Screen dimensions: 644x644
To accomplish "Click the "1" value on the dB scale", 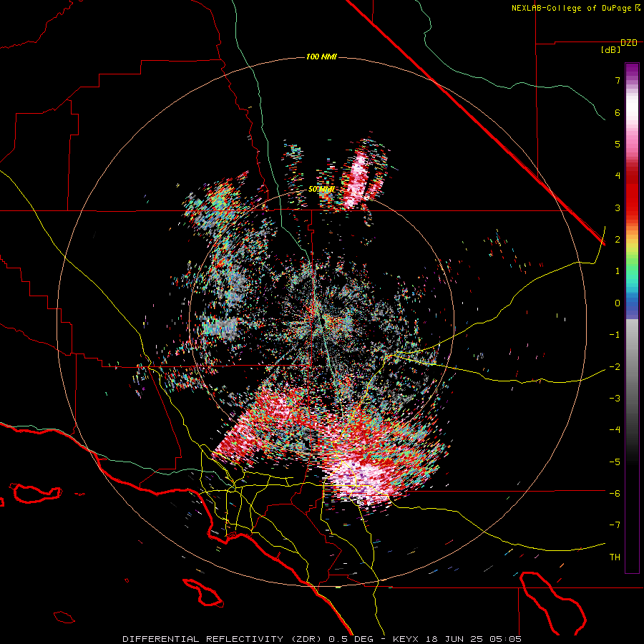I will tap(618, 271).
